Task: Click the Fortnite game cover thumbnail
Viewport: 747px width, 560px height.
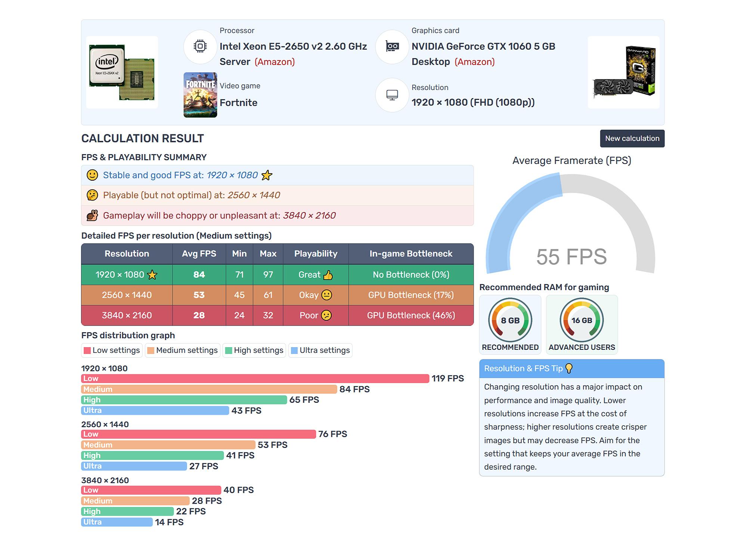Action: (x=200, y=95)
